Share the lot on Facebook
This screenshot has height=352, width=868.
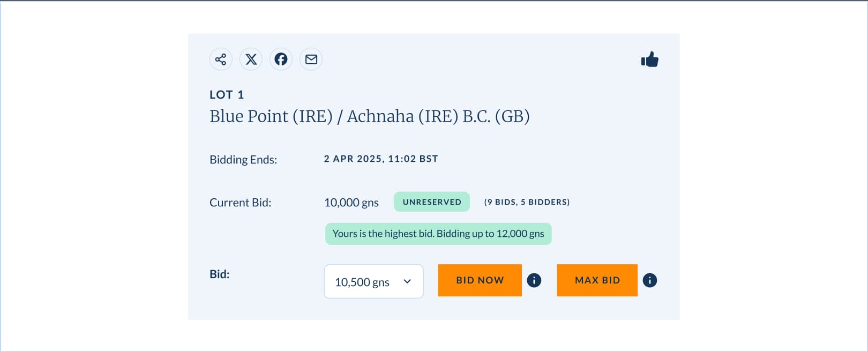click(x=281, y=59)
